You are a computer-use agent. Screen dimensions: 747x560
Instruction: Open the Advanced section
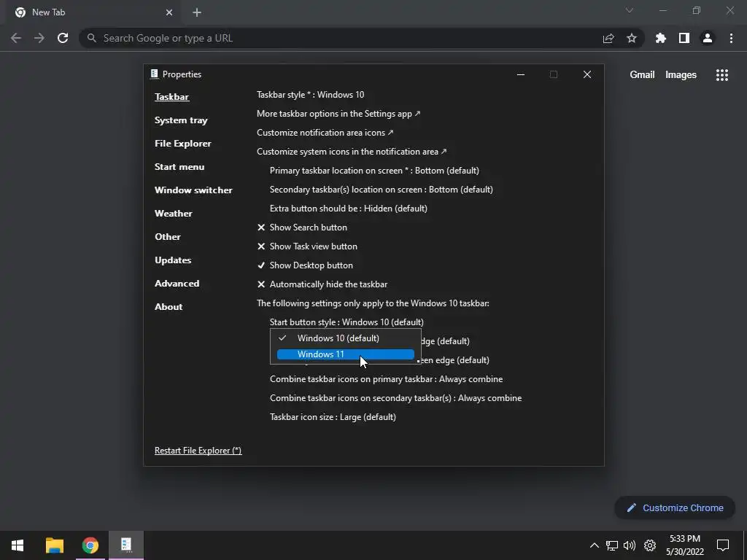click(x=177, y=284)
